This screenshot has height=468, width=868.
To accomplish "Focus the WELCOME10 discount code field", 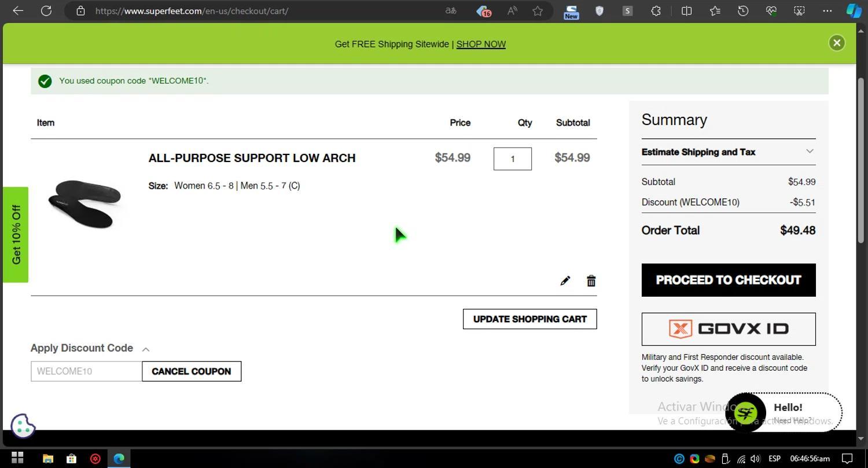I will pyautogui.click(x=86, y=371).
